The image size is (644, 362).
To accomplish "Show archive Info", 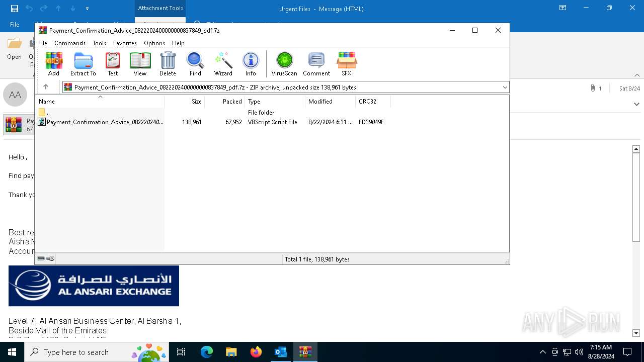I will [x=251, y=64].
